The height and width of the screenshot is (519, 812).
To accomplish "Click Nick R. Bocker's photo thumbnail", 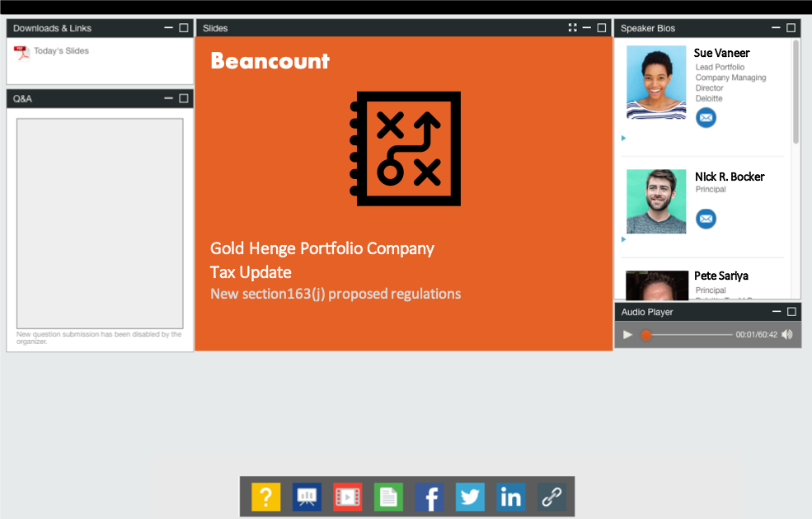I will [656, 201].
